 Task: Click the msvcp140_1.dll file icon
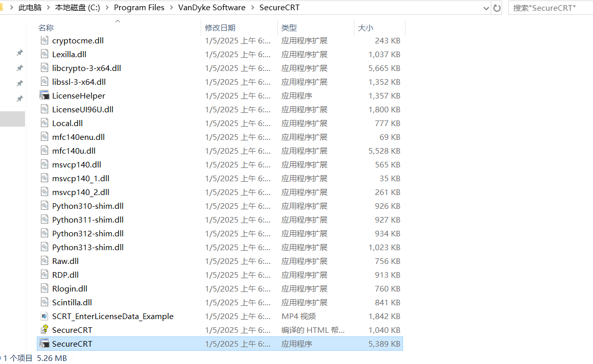coord(44,178)
